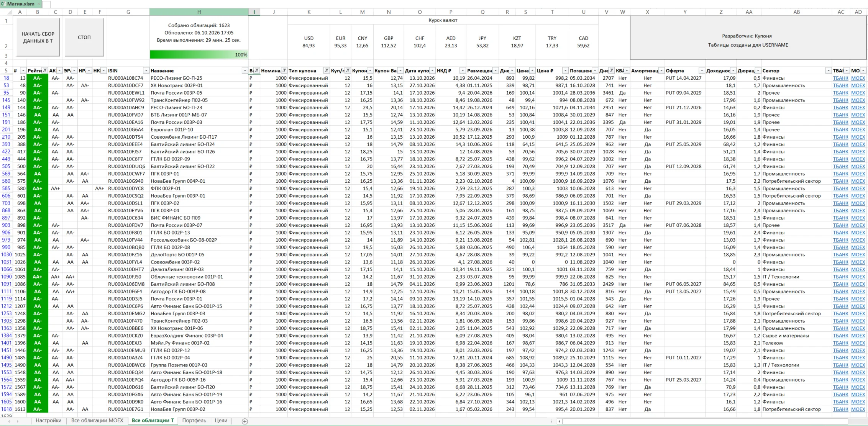Click the СТОП button
868x426 pixels.
coord(84,37)
